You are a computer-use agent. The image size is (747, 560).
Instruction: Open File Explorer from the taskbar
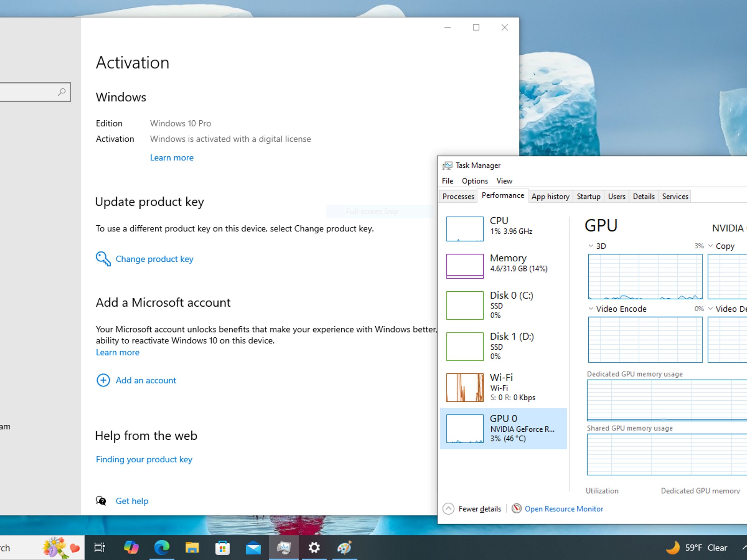pyautogui.click(x=192, y=548)
